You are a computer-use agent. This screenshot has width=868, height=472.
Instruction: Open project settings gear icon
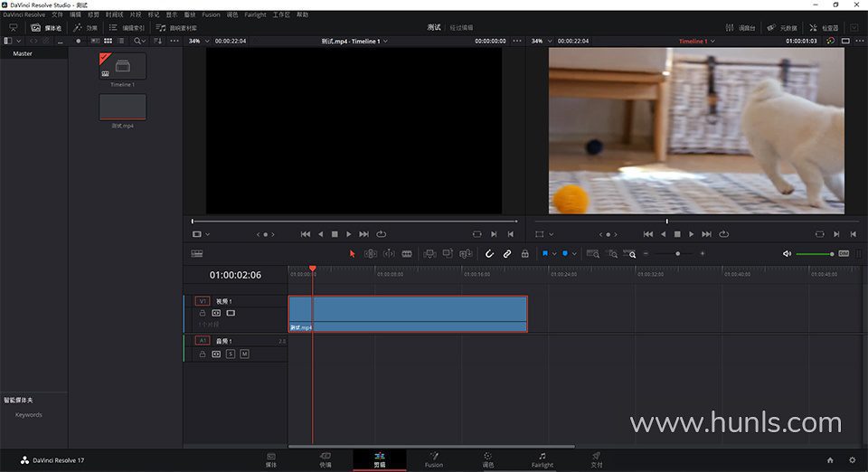852,460
